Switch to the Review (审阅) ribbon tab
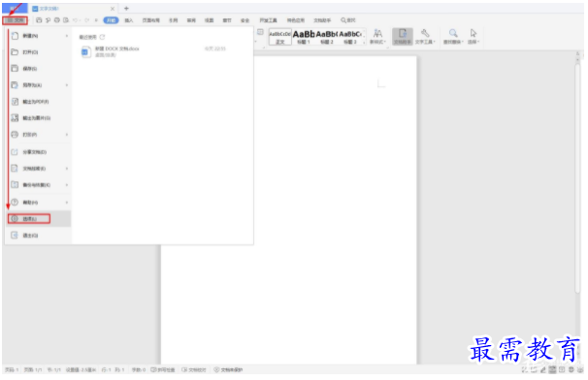 click(191, 20)
